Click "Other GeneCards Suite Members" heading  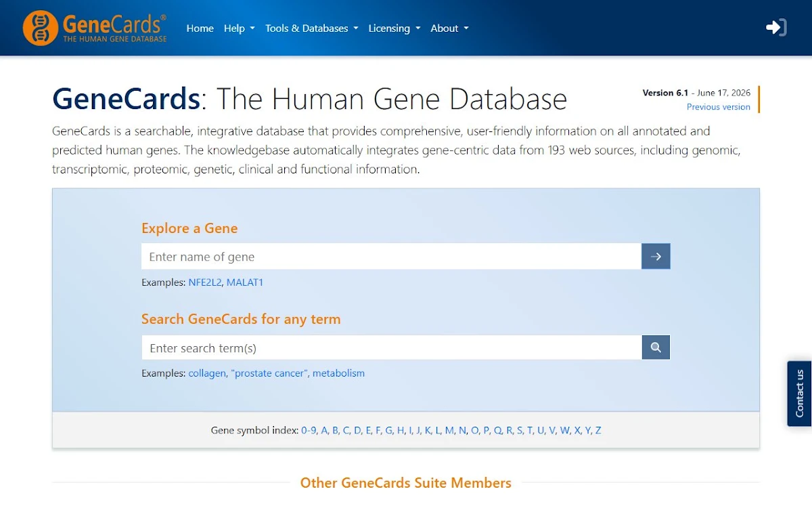[406, 483]
